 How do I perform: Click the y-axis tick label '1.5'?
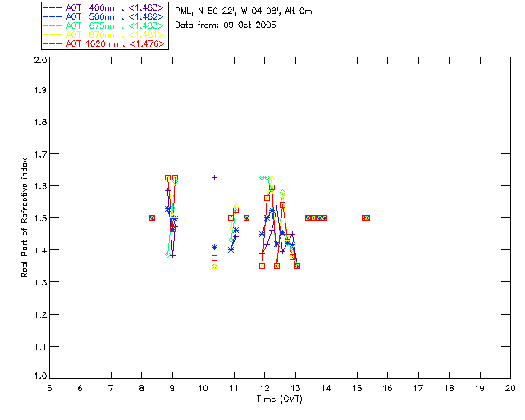coord(40,218)
